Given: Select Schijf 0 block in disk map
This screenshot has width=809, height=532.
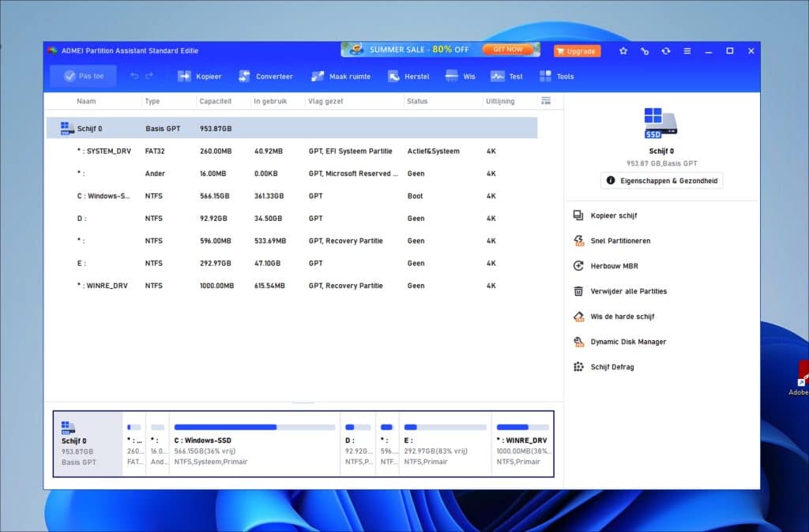Looking at the screenshot, I should (x=88, y=444).
